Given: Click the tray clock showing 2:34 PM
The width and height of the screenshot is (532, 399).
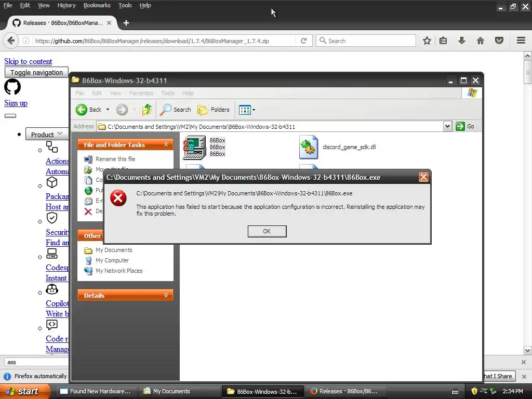Looking at the screenshot, I should (513, 391).
